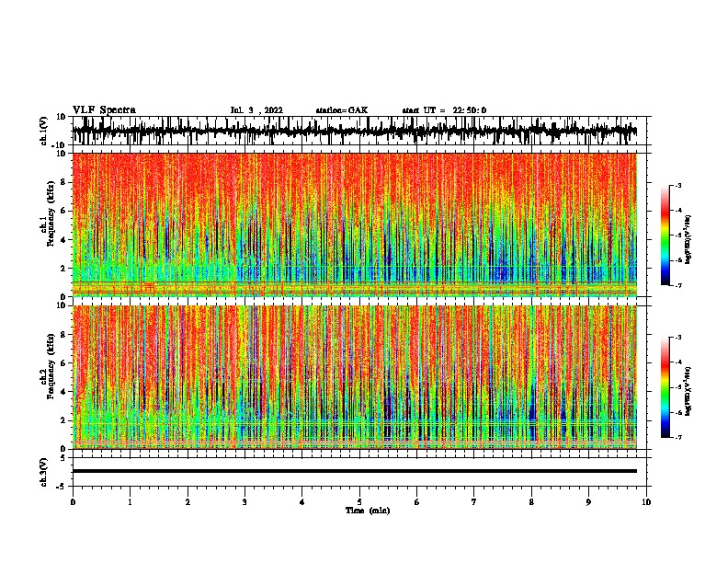Click the "-3" label on ch.1 colorbar

point(677,185)
